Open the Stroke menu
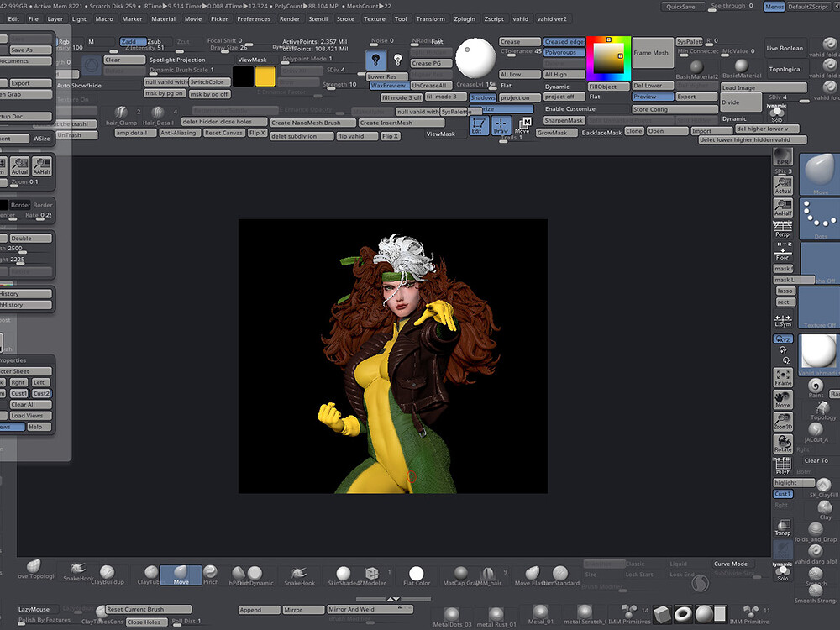This screenshot has height=630, width=840. [345, 18]
